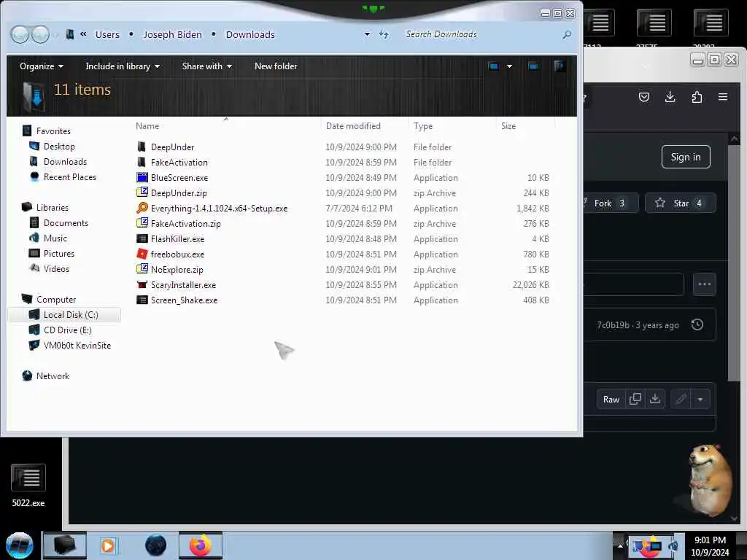Click the change view icon in Explorer toolbar
This screenshot has width=747, height=560.
494,66
